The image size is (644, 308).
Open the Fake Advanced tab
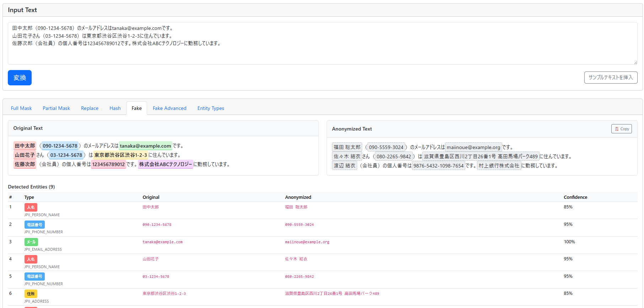tap(170, 108)
